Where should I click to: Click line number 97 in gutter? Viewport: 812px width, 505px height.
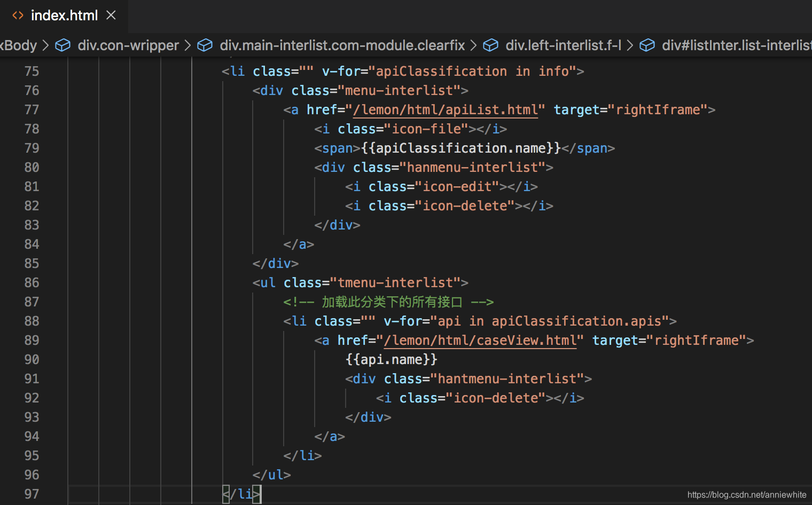pyautogui.click(x=32, y=494)
